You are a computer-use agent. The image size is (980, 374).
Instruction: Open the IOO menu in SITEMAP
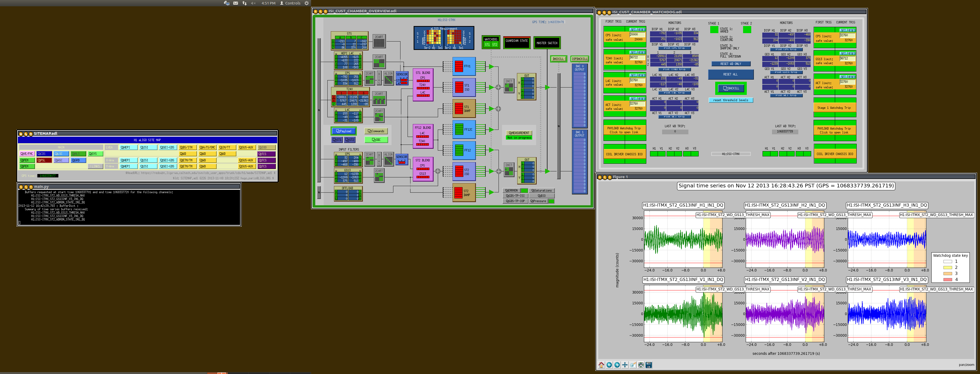tap(267, 147)
